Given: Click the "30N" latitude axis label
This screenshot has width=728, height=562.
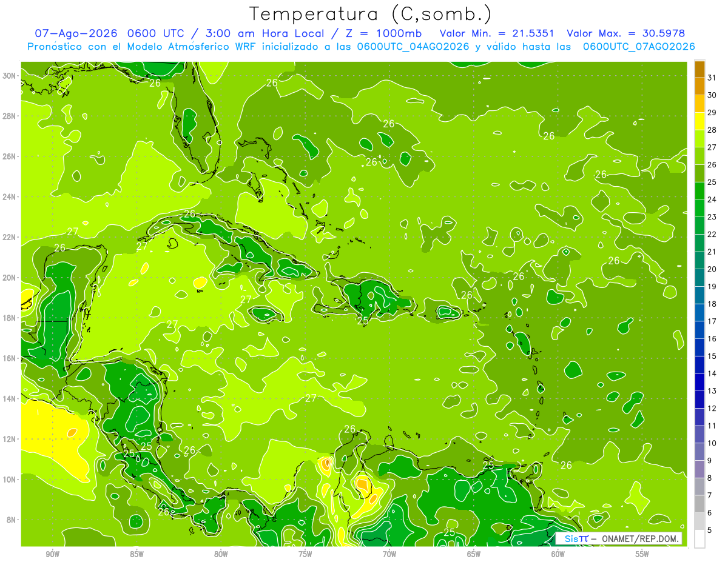Looking at the screenshot, I should [10, 76].
